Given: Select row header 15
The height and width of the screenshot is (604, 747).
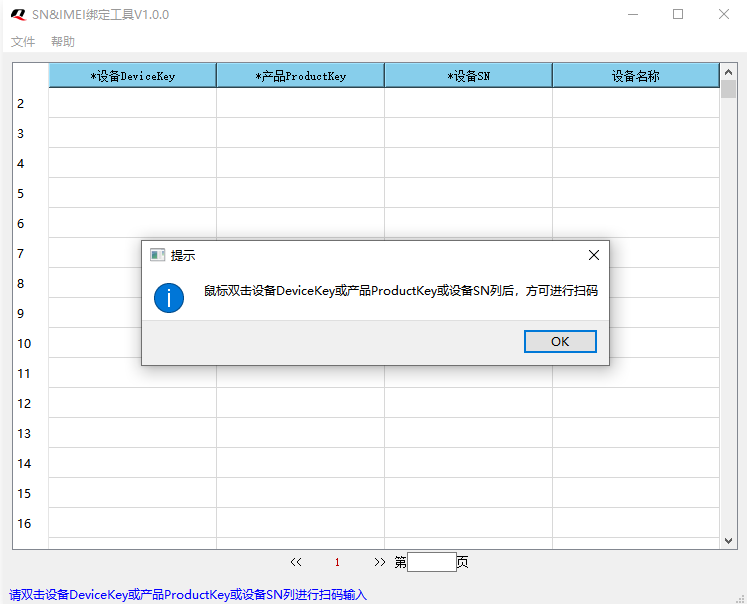Looking at the screenshot, I should (x=30, y=493).
